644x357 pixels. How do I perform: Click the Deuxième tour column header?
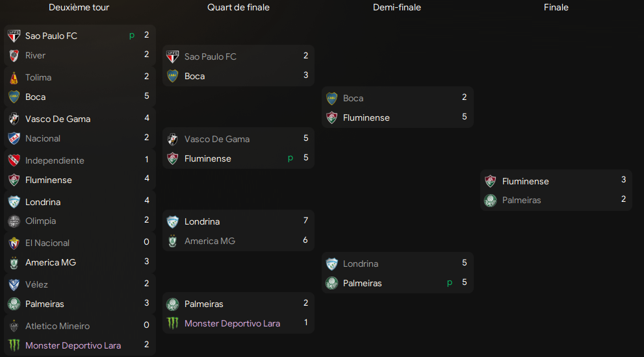[x=79, y=7]
